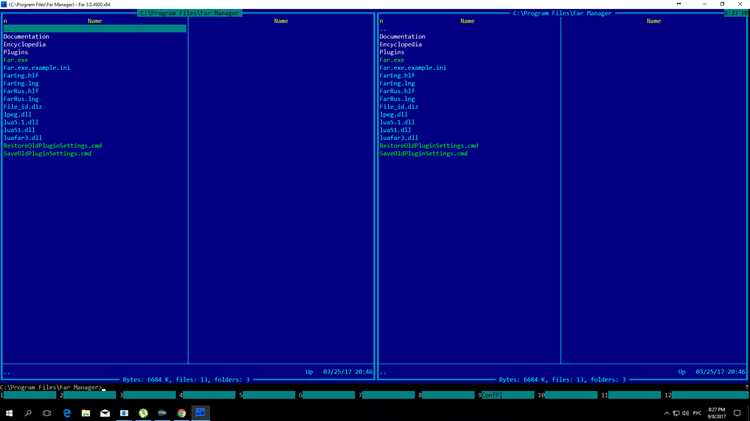Click key bar cell number 5

click(x=268, y=395)
